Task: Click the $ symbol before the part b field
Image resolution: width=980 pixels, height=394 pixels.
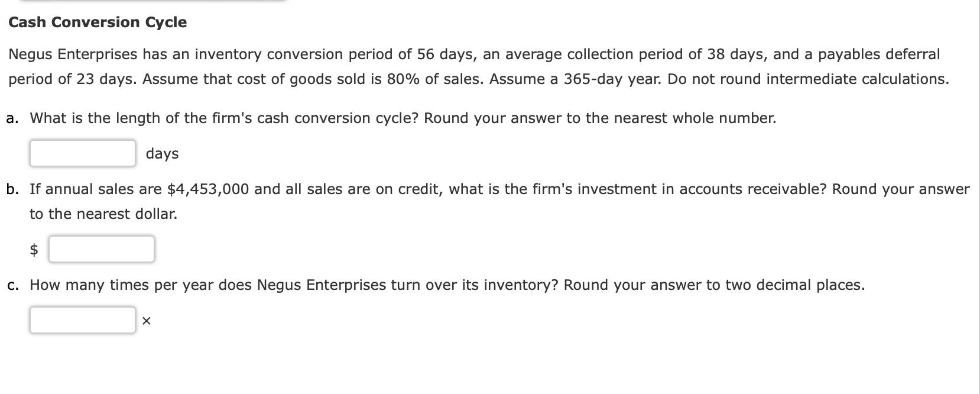Action: click(x=34, y=248)
